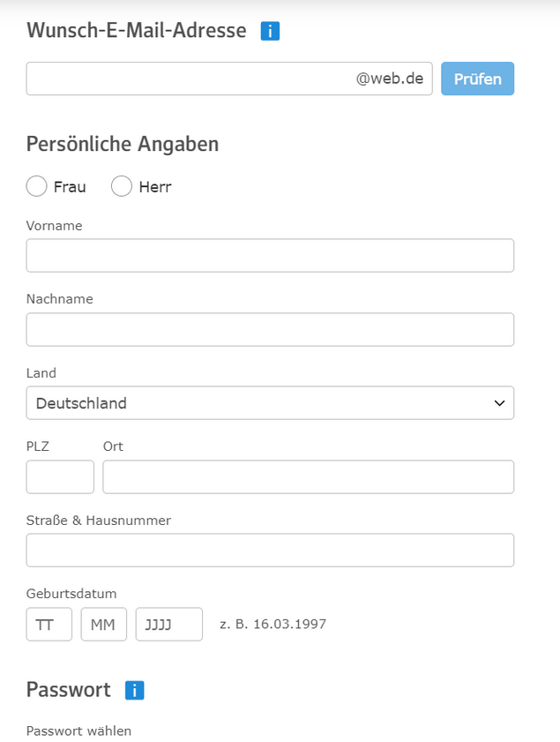Click the PLZ postal code field

(60, 476)
